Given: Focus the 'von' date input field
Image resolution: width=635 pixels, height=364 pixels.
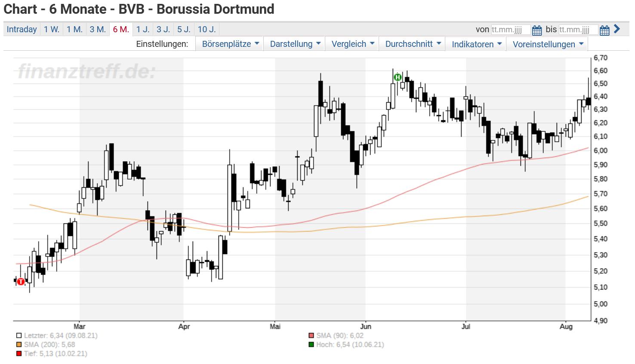Looking at the screenshot, I should (x=511, y=30).
